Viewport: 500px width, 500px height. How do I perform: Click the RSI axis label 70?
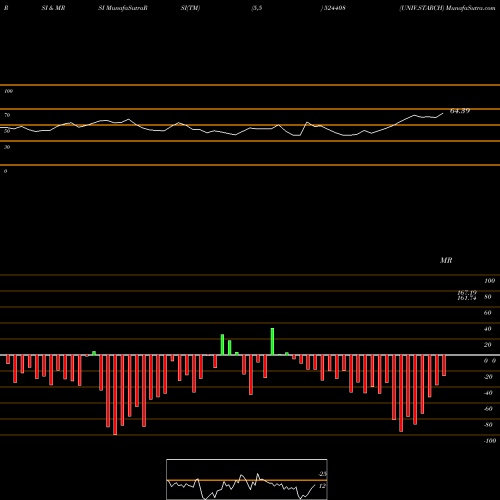click(7, 115)
